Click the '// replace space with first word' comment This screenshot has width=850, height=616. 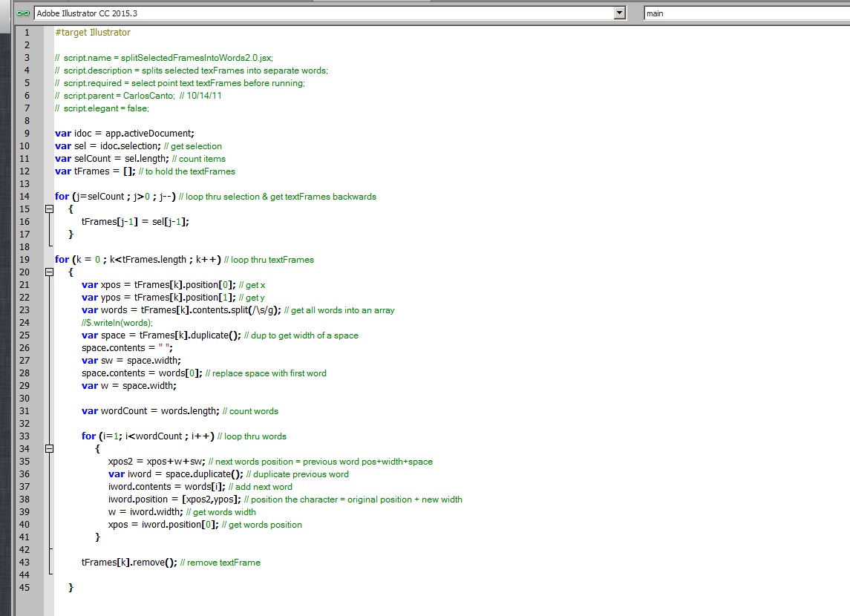tap(267, 373)
